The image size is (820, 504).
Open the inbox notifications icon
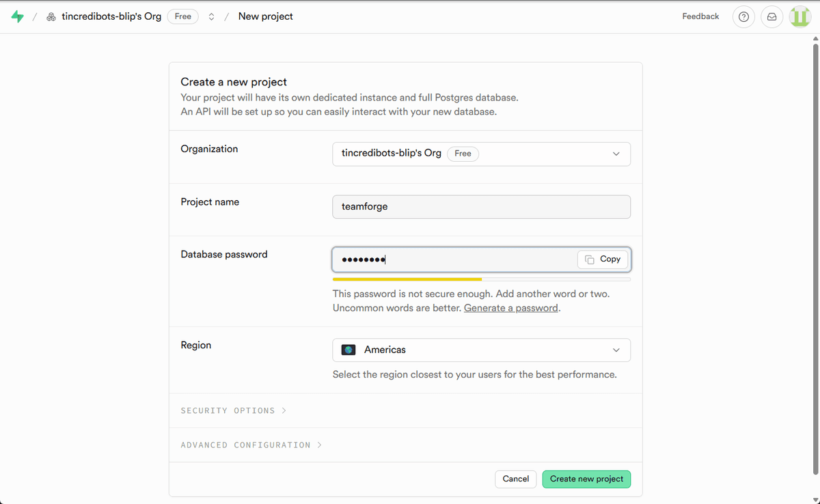point(771,16)
